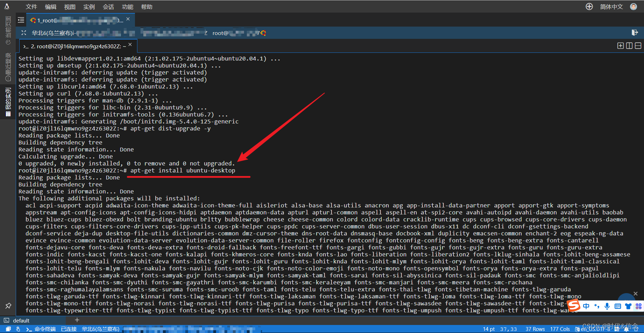
Task: Click the Sogou input method S logo
Action: click(573, 305)
